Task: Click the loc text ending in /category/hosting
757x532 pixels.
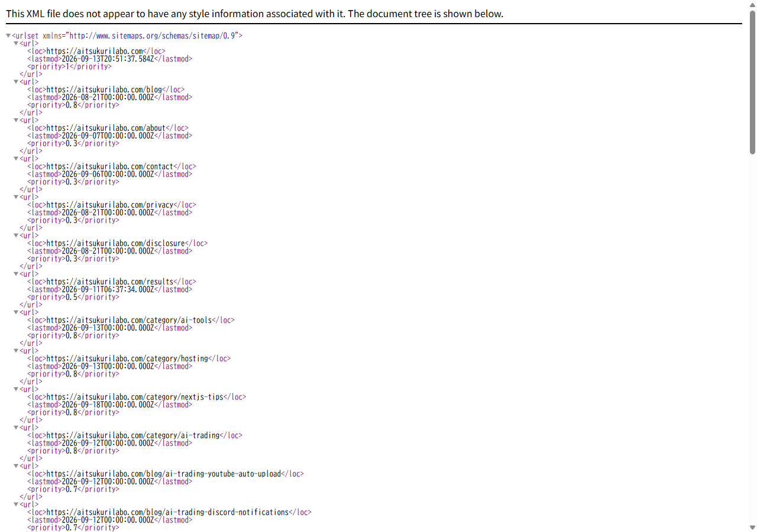Action: coord(127,359)
